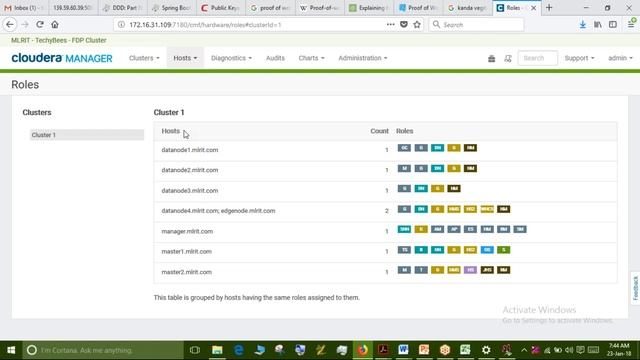
Task: Click the WHCS role badge in datanode4 row
Action: (x=487, y=209)
